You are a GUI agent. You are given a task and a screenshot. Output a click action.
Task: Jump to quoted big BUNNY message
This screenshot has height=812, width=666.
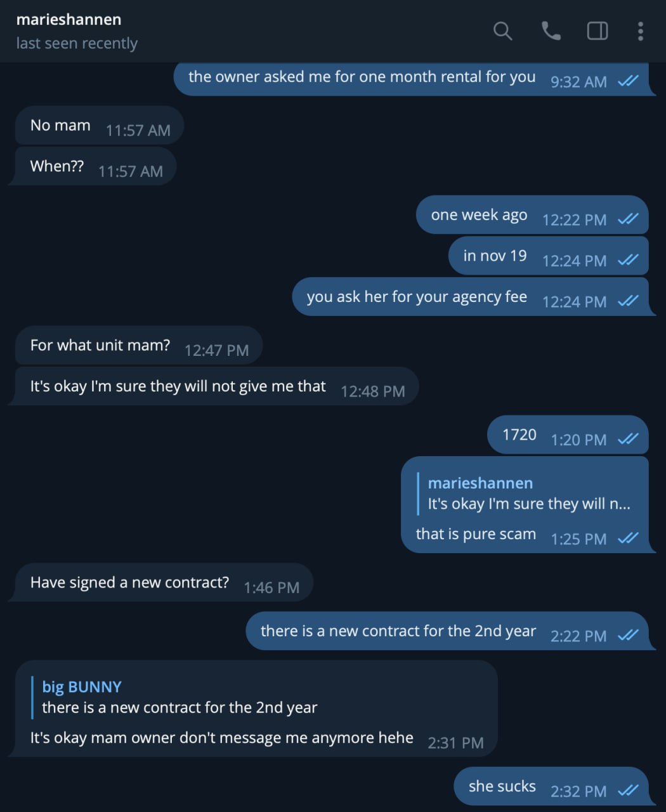180,697
